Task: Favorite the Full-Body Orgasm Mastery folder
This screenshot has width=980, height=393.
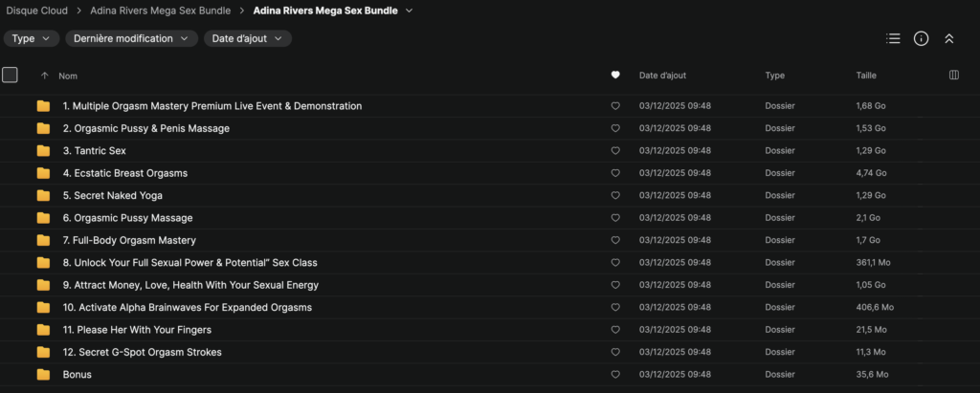Action: pyautogui.click(x=615, y=241)
